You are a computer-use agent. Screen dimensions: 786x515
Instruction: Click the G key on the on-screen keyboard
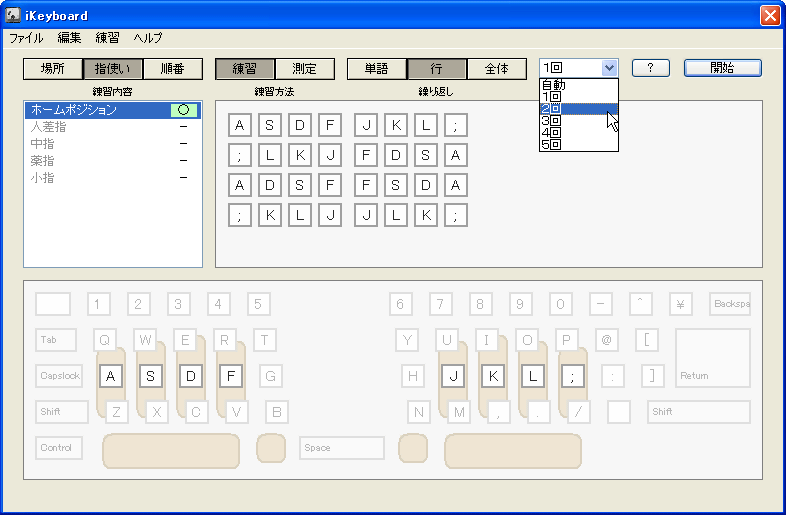tap(271, 376)
